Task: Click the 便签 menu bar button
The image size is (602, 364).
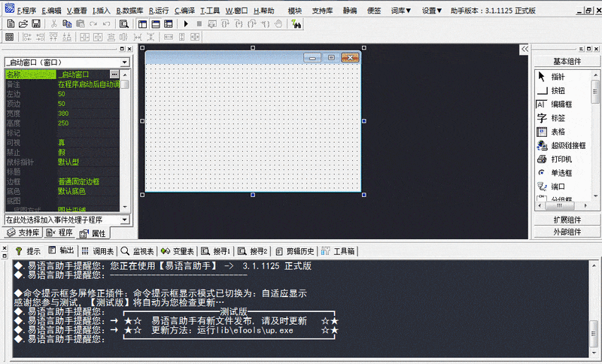Action: point(374,11)
